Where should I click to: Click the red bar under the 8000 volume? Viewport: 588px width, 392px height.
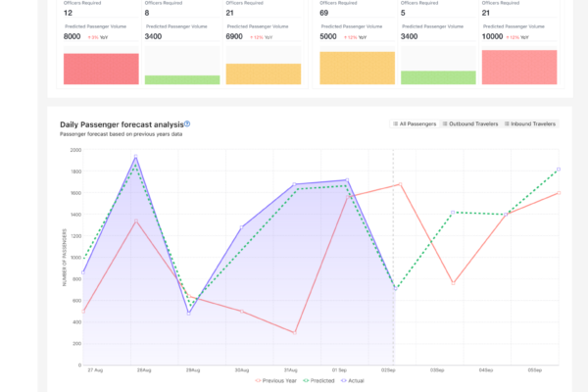pyautogui.click(x=101, y=69)
